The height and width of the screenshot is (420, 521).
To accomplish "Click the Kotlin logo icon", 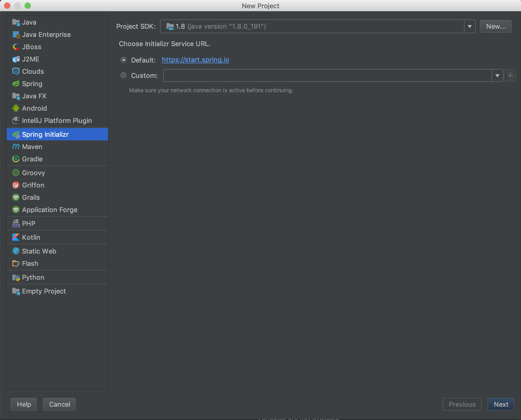I will coord(16,237).
